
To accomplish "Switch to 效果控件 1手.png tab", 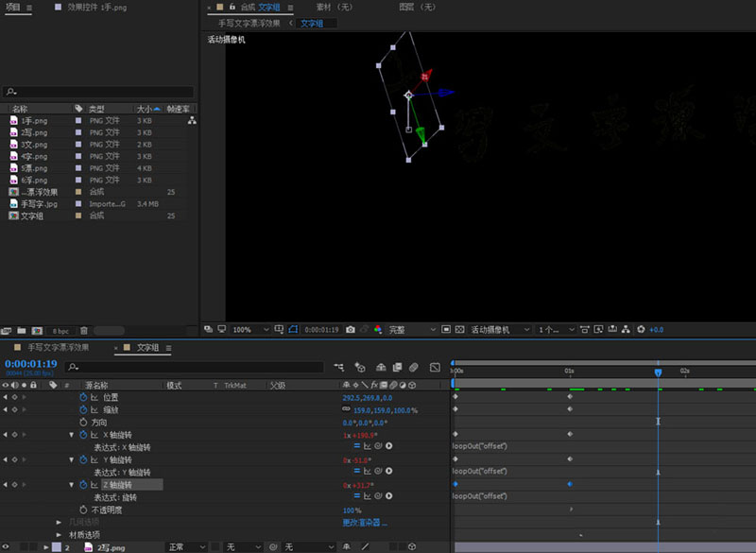I will pos(97,8).
